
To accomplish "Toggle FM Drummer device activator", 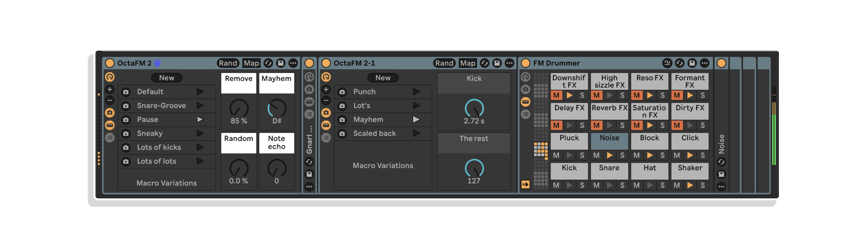I will [525, 63].
